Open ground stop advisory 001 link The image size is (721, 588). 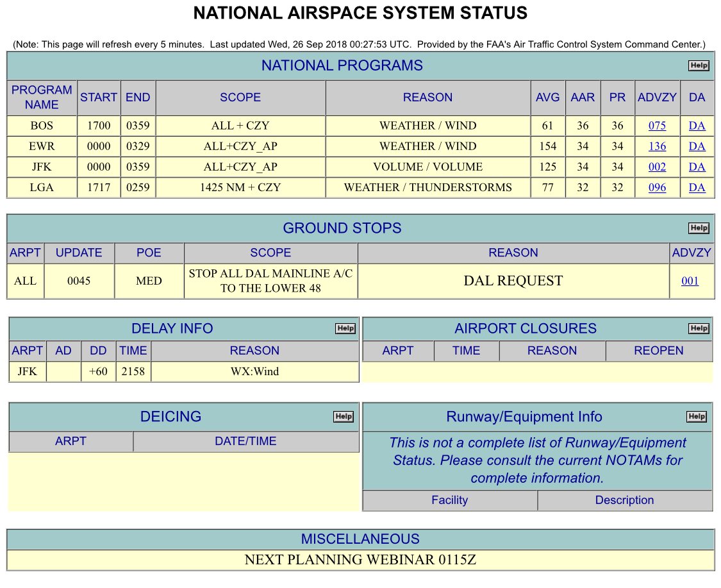point(690,281)
